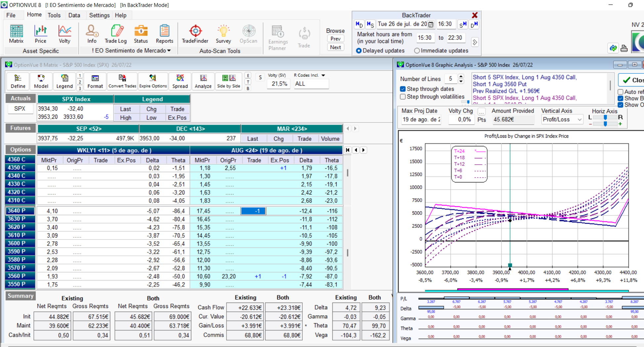This screenshot has width=644, height=347.
Task: Select Immediate updates radio button
Action: (x=417, y=51)
